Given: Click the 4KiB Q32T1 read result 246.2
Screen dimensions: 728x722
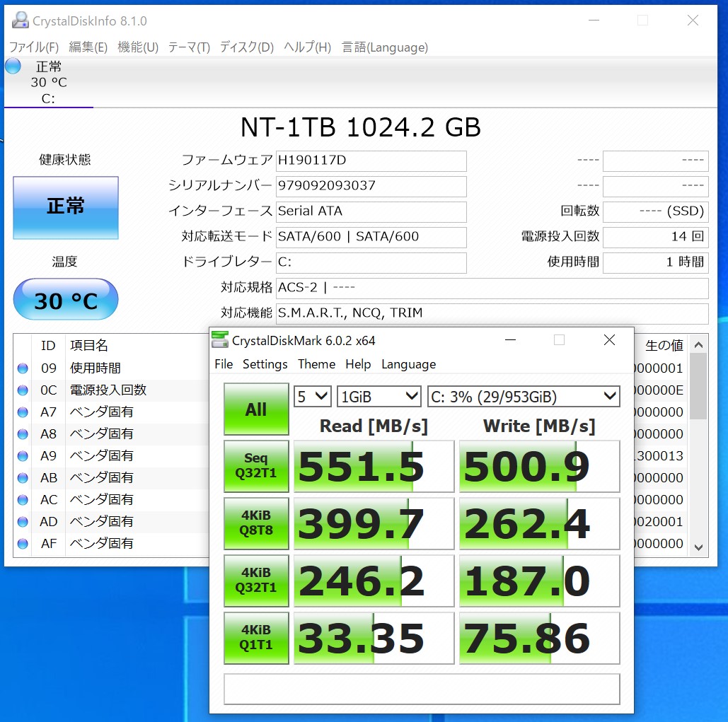Looking at the screenshot, I should pos(374,581).
